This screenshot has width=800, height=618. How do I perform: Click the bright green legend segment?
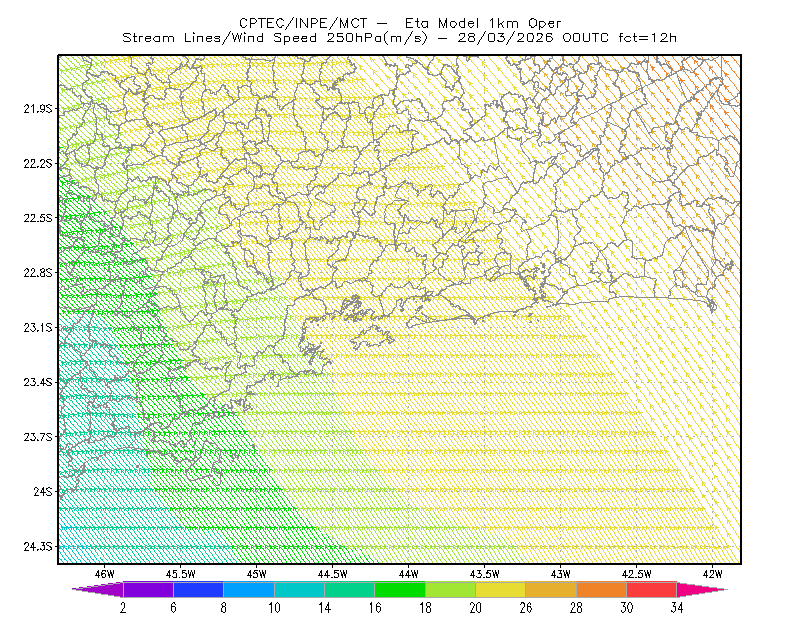399,589
